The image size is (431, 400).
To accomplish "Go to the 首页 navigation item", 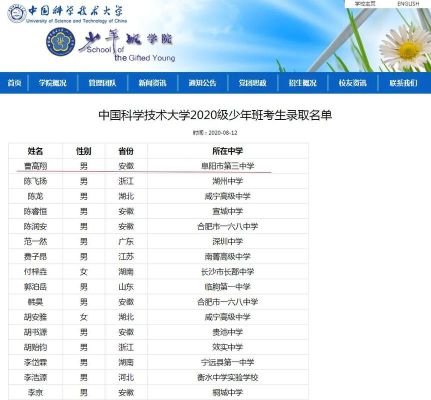I will pos(14,83).
